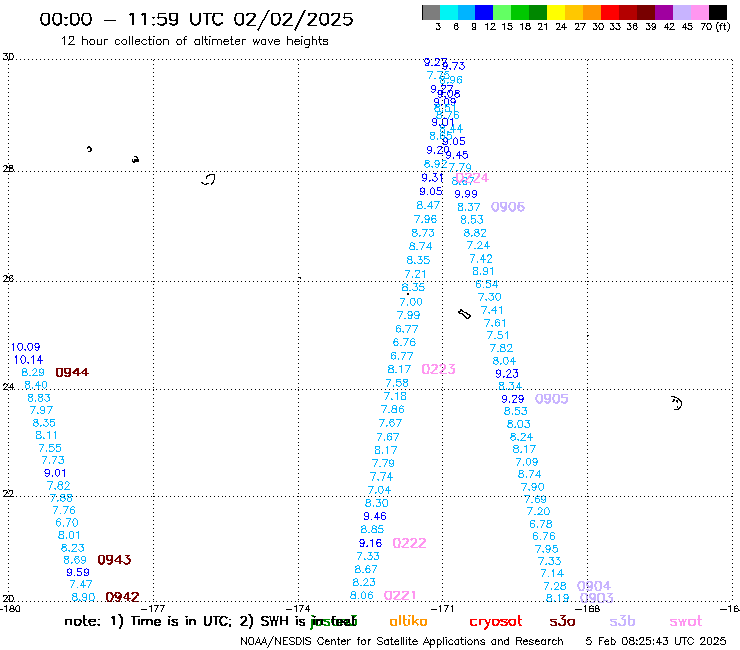This screenshot has width=740, height=650.
Task: Click the wave height value 6.78
Action: point(541,524)
